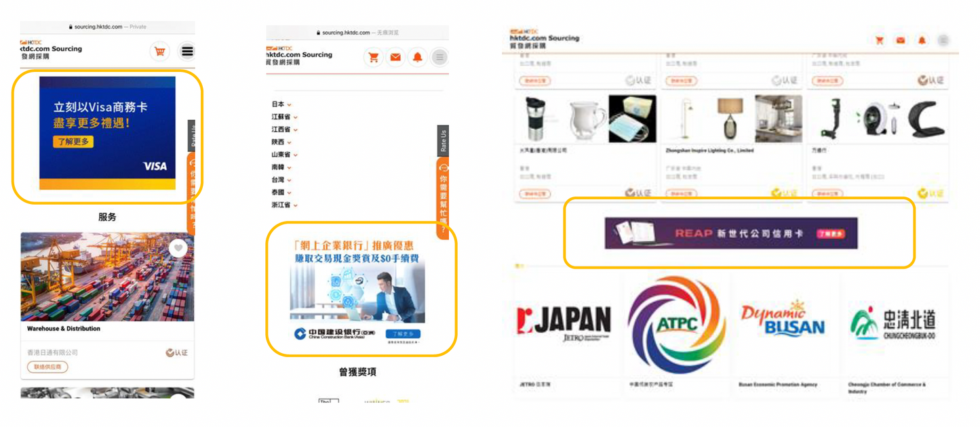The width and height of the screenshot is (980, 427).
Task: Click the VISA logo on the blue banner
Action: [155, 166]
